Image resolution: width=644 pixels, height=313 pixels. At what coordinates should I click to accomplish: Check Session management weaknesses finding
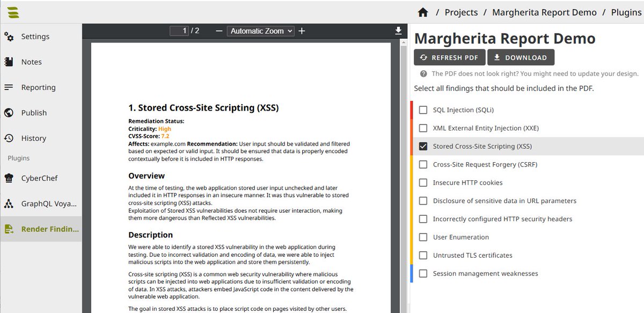(x=423, y=274)
